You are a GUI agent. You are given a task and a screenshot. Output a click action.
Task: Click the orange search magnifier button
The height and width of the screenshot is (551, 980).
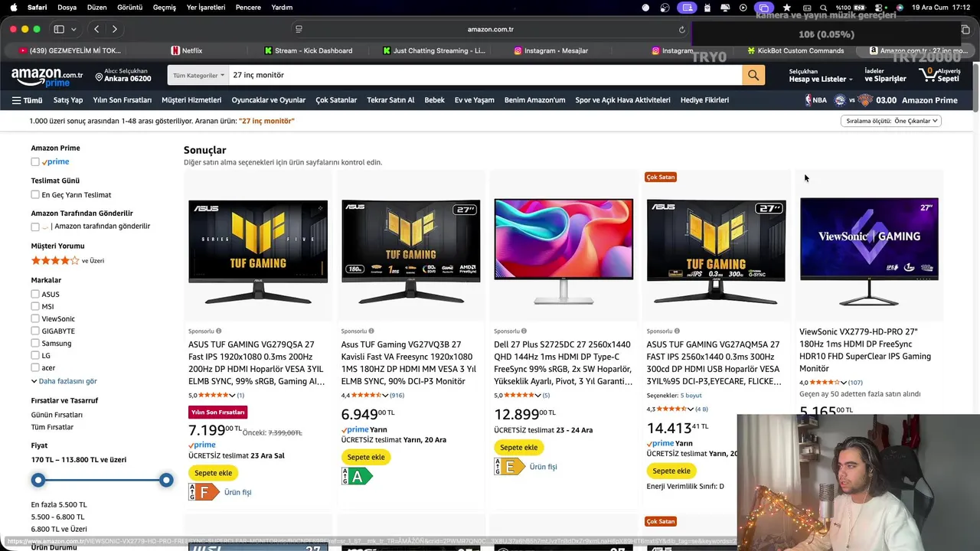[x=753, y=75]
